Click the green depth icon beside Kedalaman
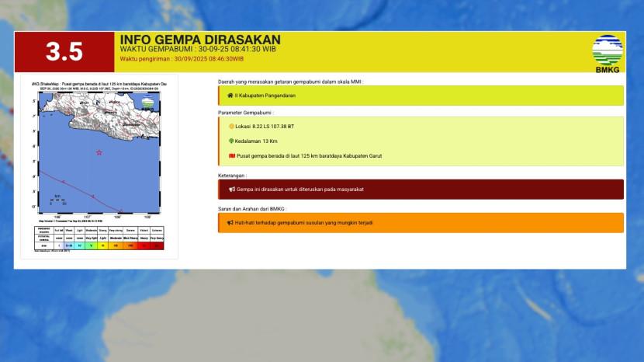 coord(230,141)
